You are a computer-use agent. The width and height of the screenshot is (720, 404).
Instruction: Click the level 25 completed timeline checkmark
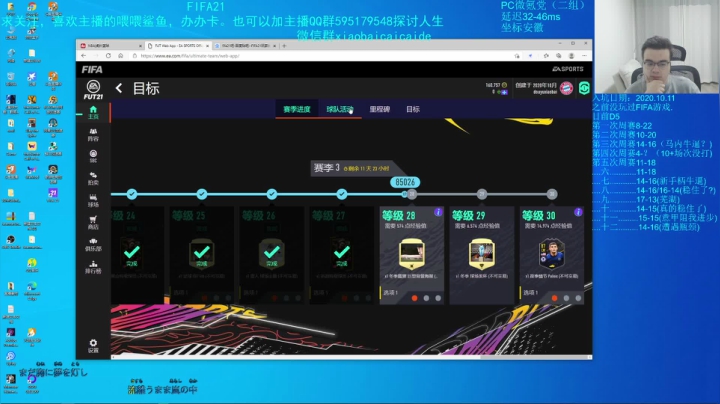coord(202,194)
